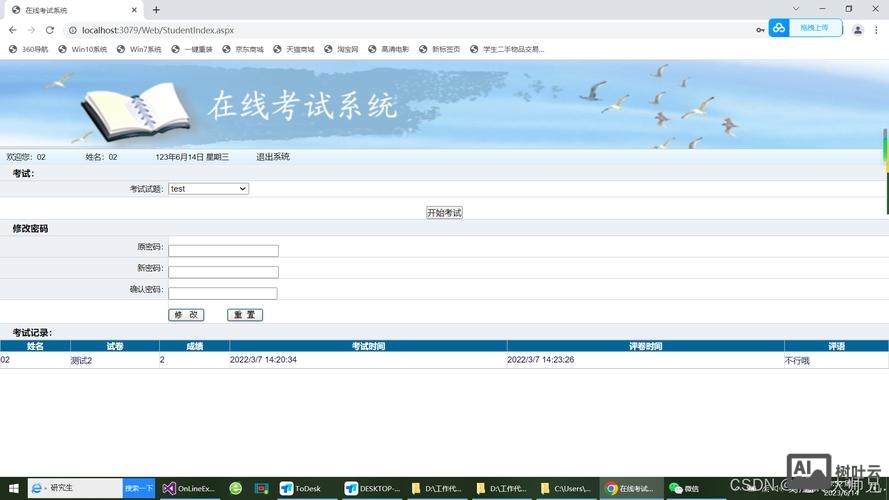Open WeChat 微信 from taskbar

685,488
